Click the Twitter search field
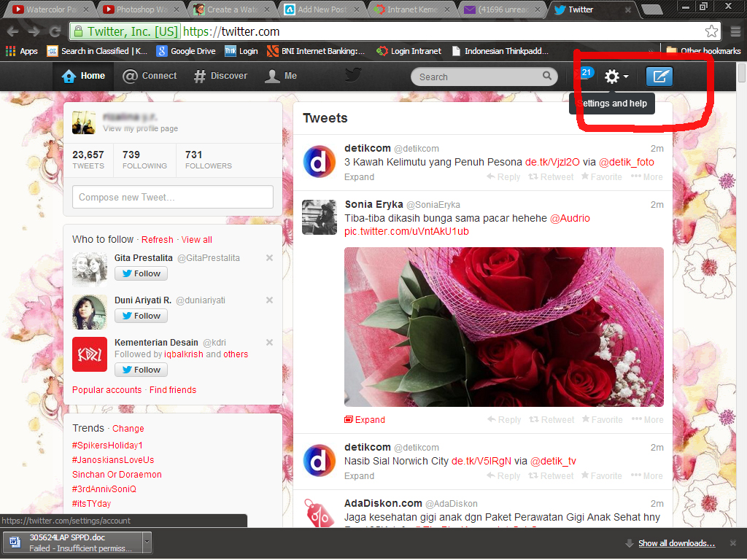 [484, 77]
